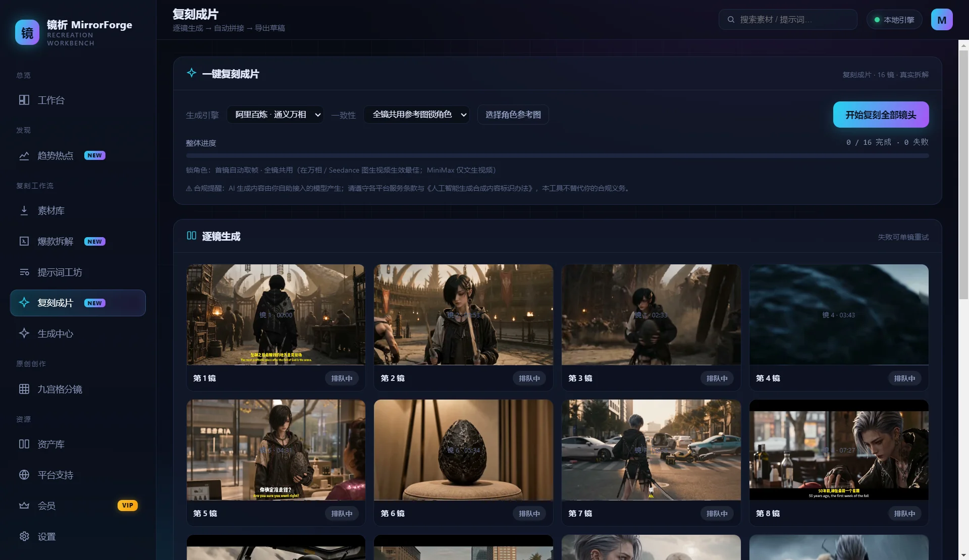Image resolution: width=969 pixels, height=560 pixels.
Task: Click the 趋势热点 chart icon
Action: tap(24, 155)
